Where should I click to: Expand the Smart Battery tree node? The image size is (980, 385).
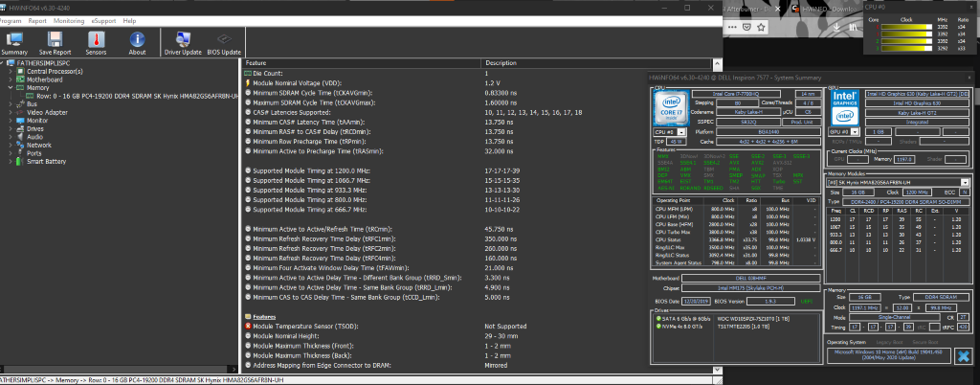click(x=11, y=161)
